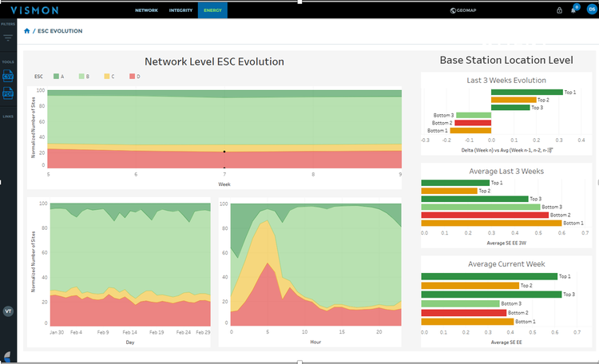Export data with the CSV icon
599x364 pixels.
coord(8,76)
